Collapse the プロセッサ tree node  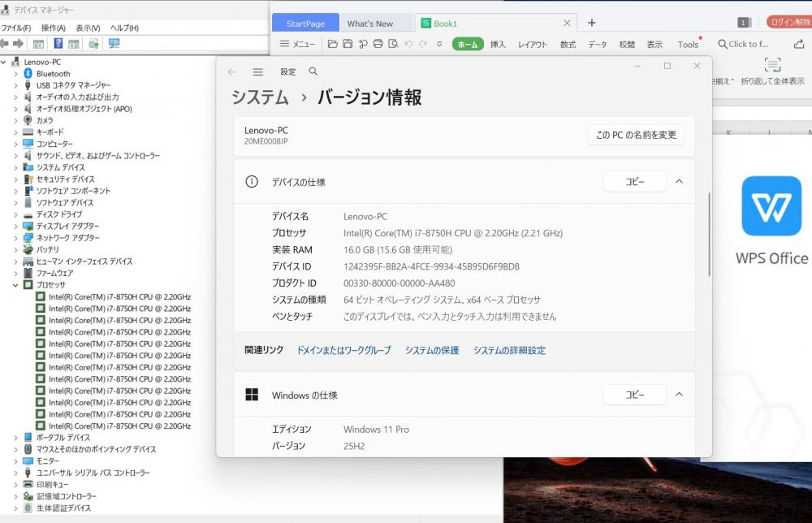[x=15, y=285]
